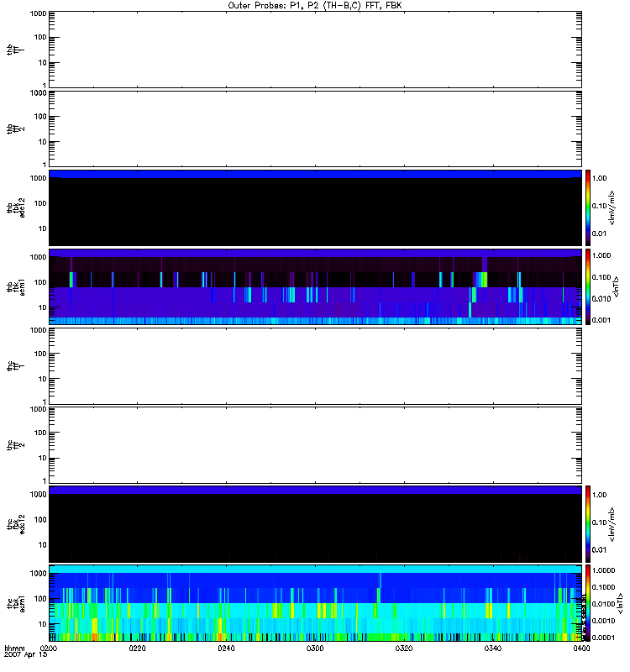The image size is (630, 672).
Task: Click the "0240" time axis label
Action: click(x=226, y=648)
